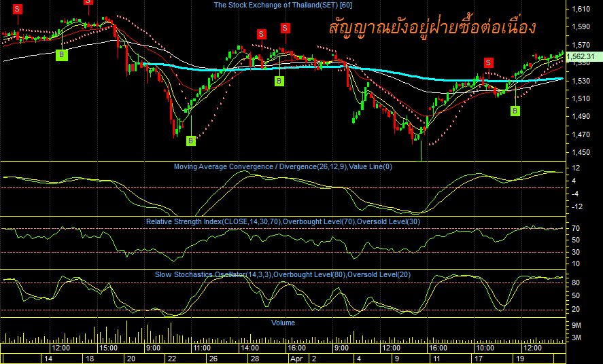
Task: Click the -12 value on the MACD axis
Action: click(x=577, y=206)
